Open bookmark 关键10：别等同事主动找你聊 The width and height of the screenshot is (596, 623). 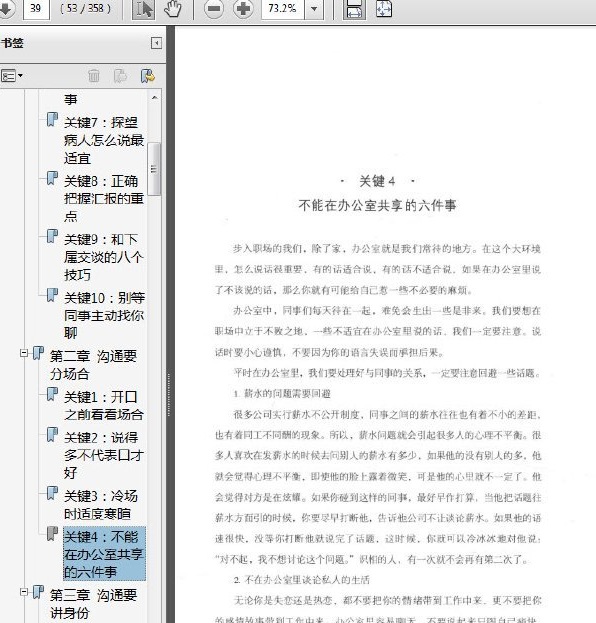coord(104,315)
